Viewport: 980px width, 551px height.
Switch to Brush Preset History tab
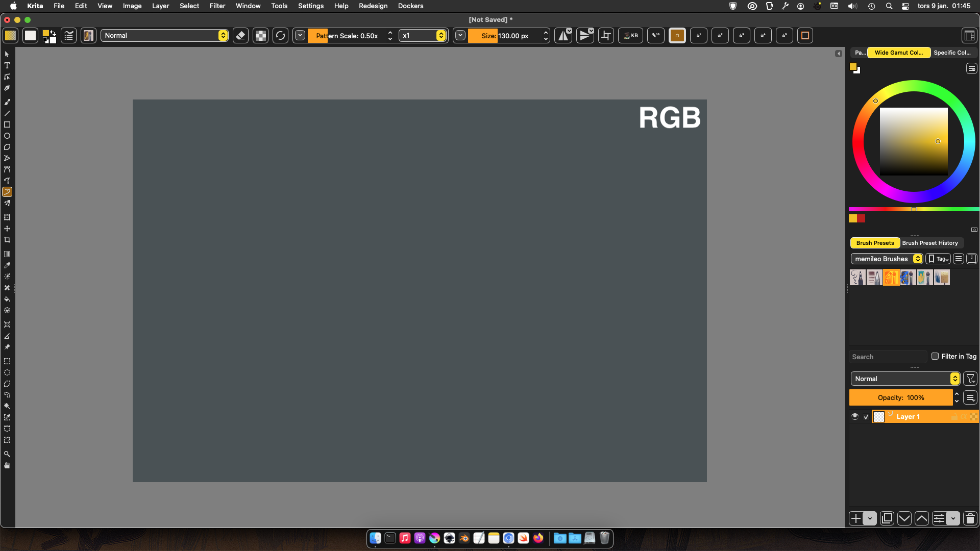point(929,243)
